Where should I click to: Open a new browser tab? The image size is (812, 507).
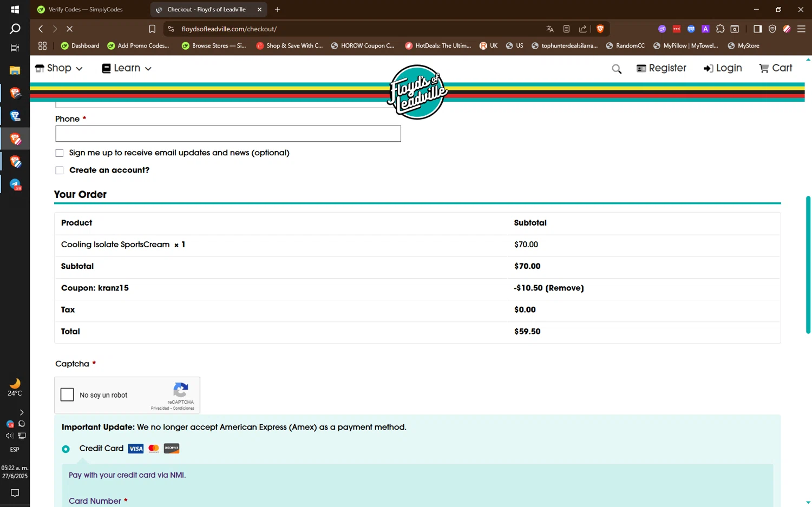point(277,10)
